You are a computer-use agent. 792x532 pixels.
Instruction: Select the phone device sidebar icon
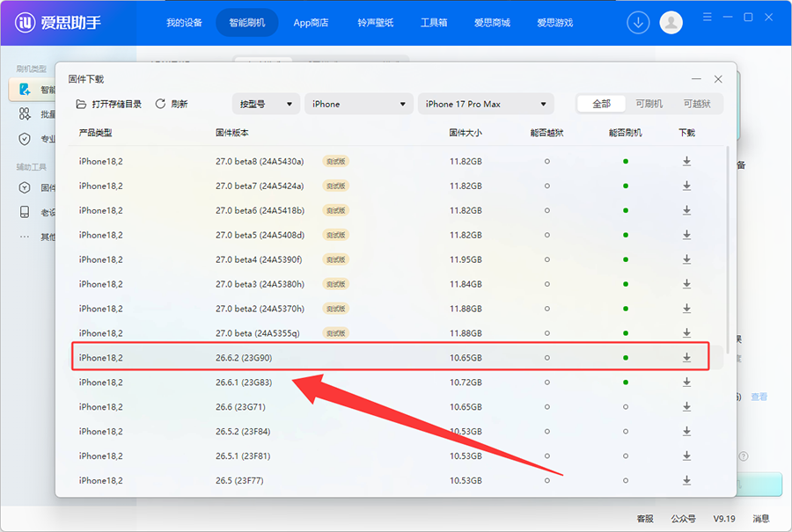tap(25, 212)
